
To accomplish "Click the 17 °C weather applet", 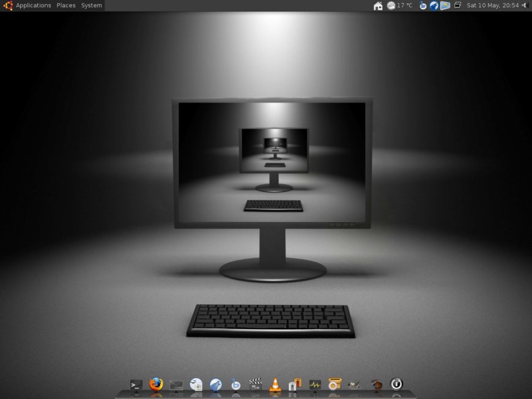I will [x=400, y=6].
